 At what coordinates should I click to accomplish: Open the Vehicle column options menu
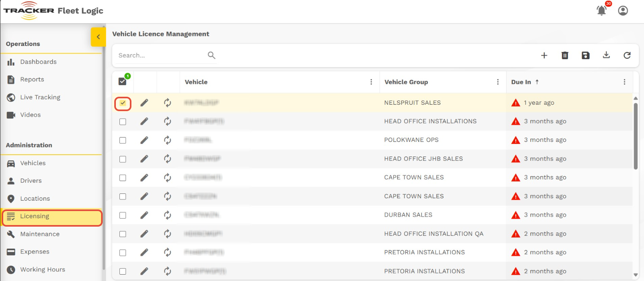pos(371,82)
